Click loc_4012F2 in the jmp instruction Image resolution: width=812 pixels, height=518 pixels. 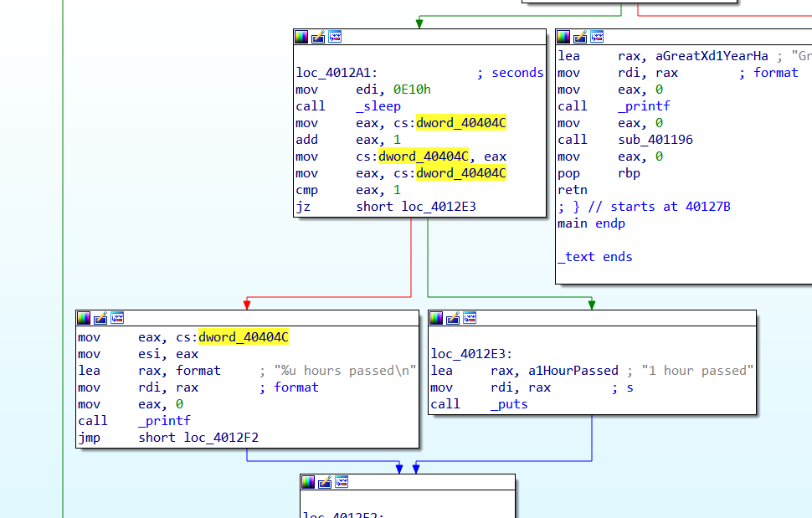point(221,438)
